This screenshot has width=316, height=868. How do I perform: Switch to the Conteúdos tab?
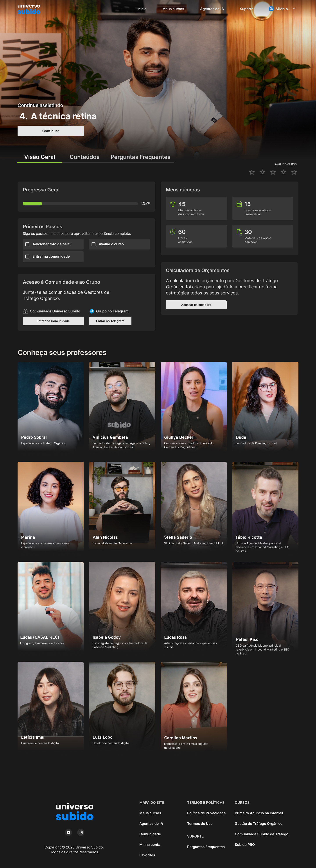(x=84, y=157)
